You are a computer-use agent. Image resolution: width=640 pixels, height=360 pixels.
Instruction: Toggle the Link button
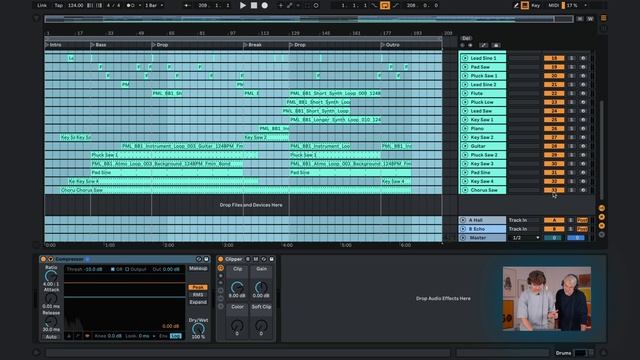[x=42, y=5]
